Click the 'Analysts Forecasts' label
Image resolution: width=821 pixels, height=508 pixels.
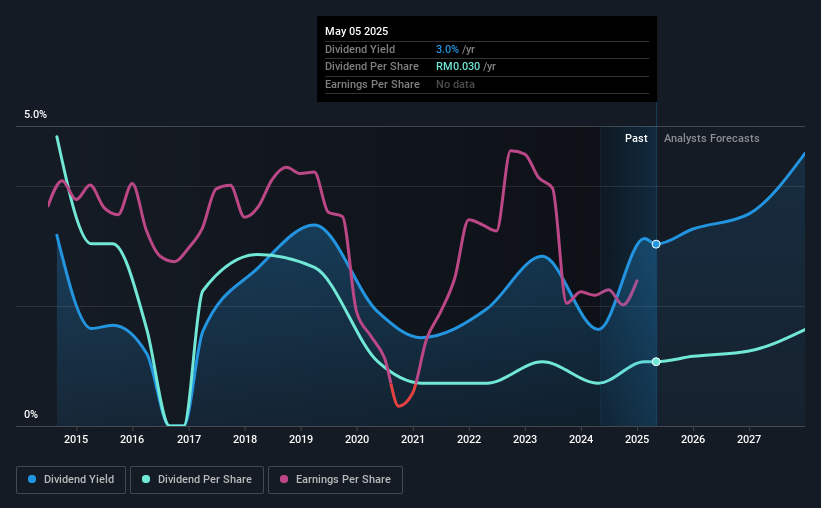click(x=712, y=138)
